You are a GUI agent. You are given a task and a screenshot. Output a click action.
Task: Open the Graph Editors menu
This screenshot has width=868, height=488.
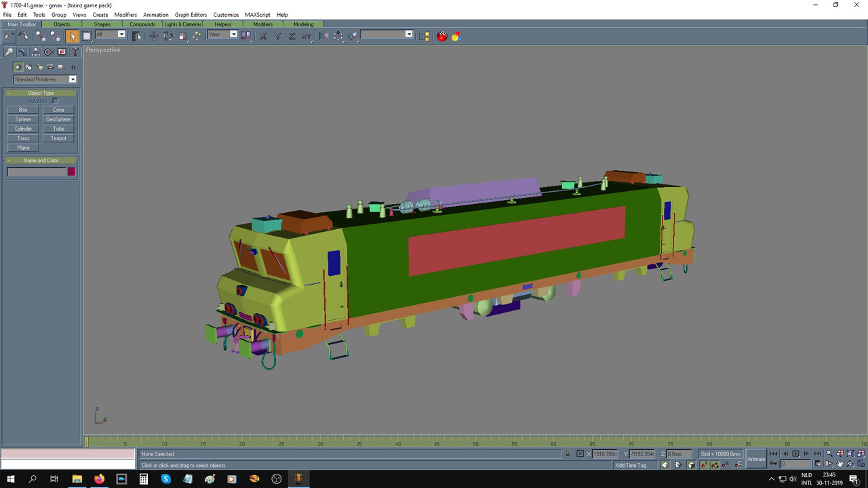pyautogui.click(x=191, y=14)
